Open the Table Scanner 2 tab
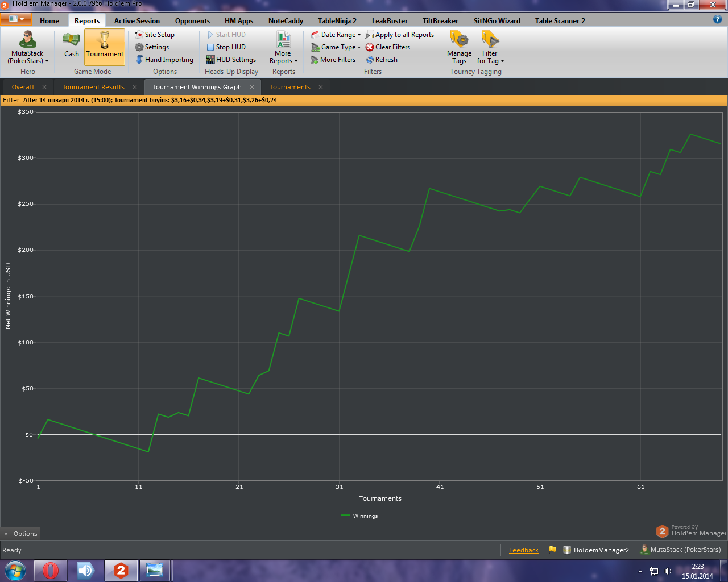The image size is (728, 582). 560,21
